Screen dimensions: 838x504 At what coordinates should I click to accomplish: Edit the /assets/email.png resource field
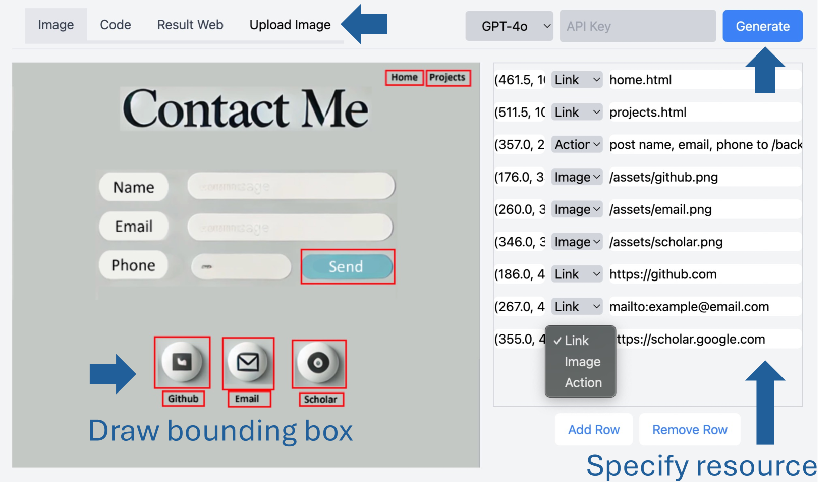[705, 209]
